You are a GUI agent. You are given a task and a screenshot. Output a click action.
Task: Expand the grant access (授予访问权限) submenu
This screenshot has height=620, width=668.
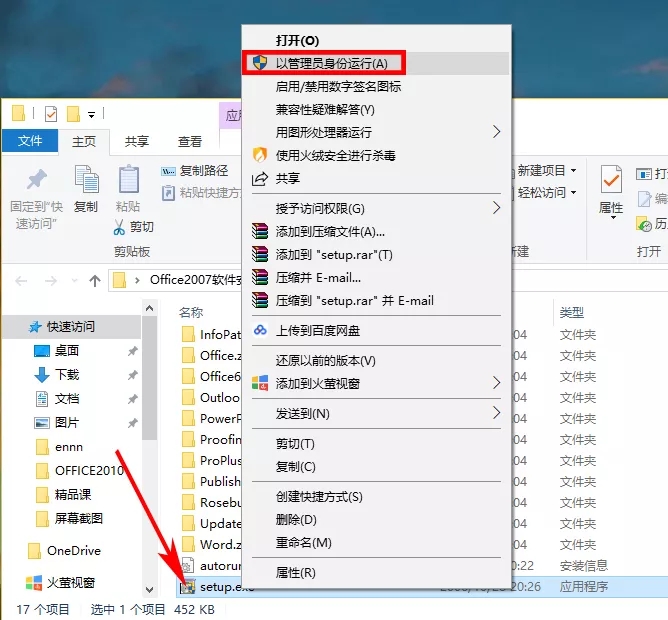[376, 208]
